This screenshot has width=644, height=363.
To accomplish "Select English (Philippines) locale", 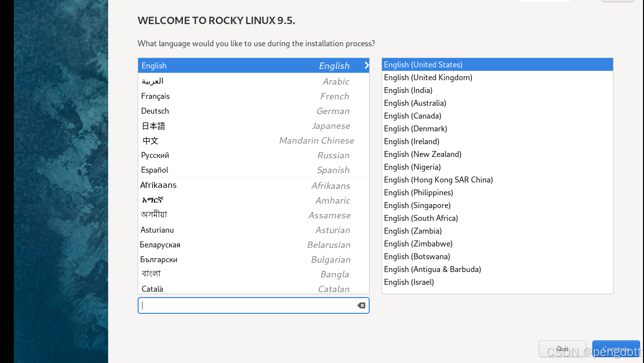I will pos(498,192).
